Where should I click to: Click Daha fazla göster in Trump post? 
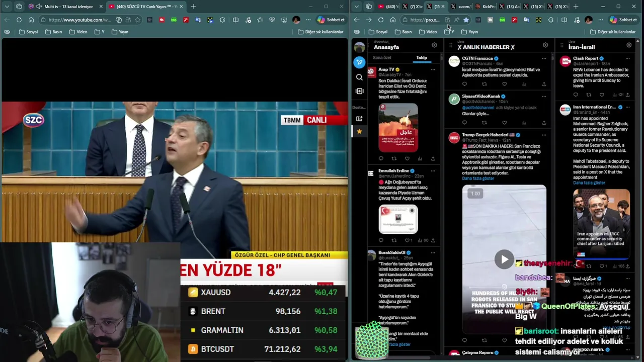478,178
